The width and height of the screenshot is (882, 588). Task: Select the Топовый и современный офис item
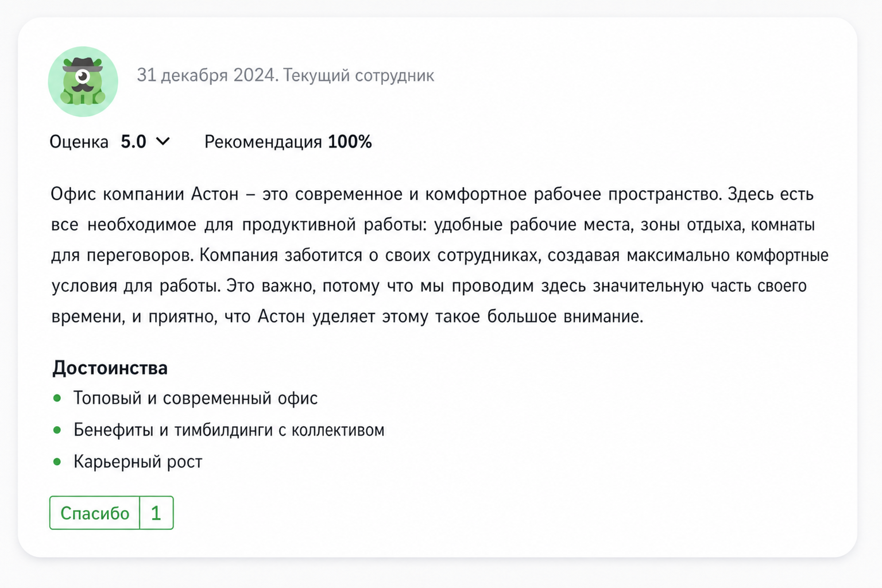(x=195, y=398)
